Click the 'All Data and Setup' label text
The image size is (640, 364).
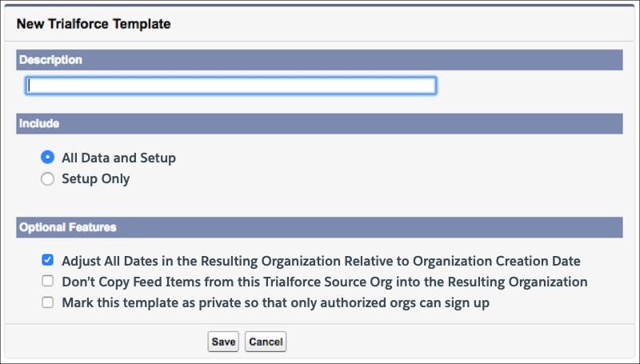[118, 158]
